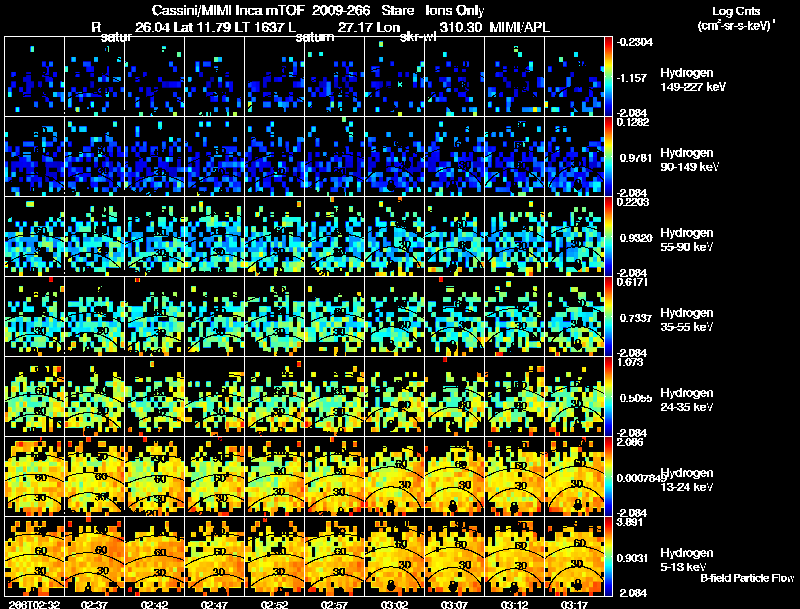The image size is (800, 609).
Task: Click the '0.1282' colorbar value
Action: [633, 122]
